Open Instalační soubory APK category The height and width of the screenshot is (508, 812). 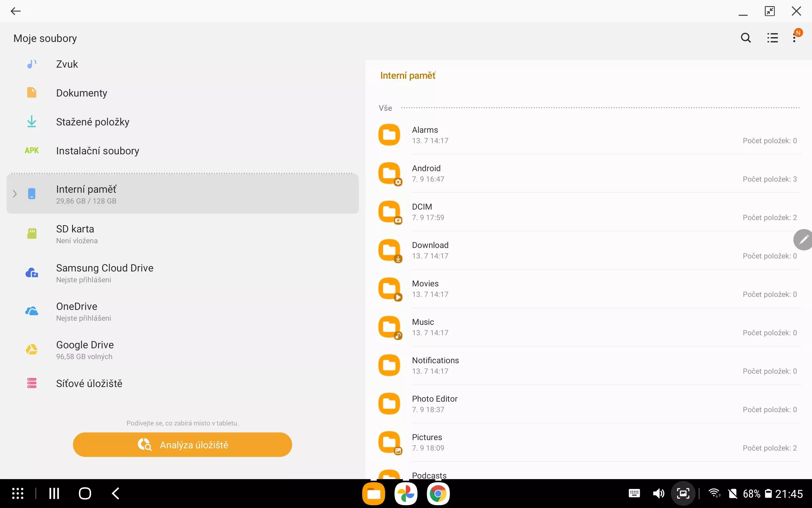pyautogui.click(x=183, y=150)
